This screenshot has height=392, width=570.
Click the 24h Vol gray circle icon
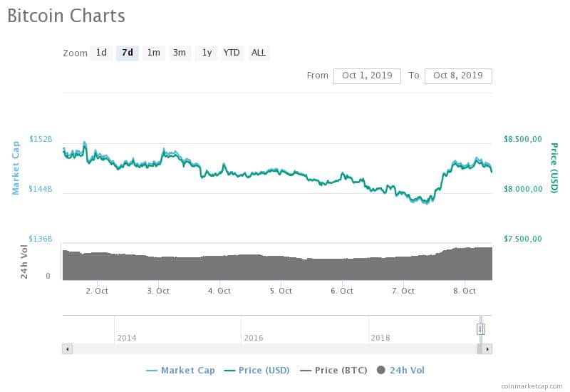381,370
